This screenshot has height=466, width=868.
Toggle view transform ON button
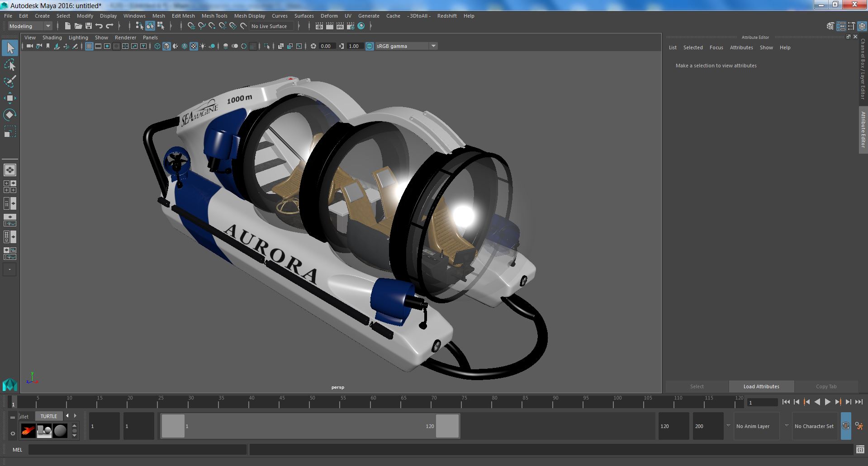(x=370, y=46)
